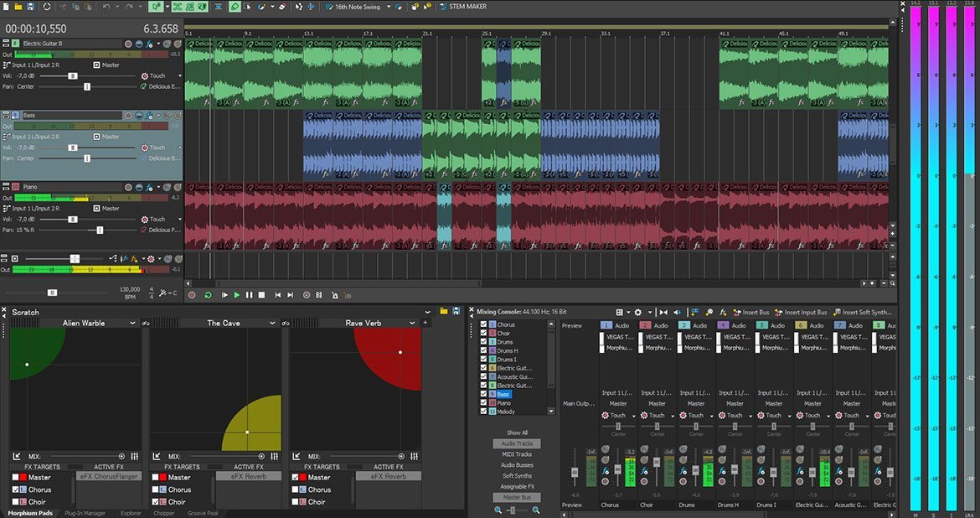This screenshot has height=518, width=980.
Task: Switch to the Plug-In Manager tab
Action: point(88,512)
